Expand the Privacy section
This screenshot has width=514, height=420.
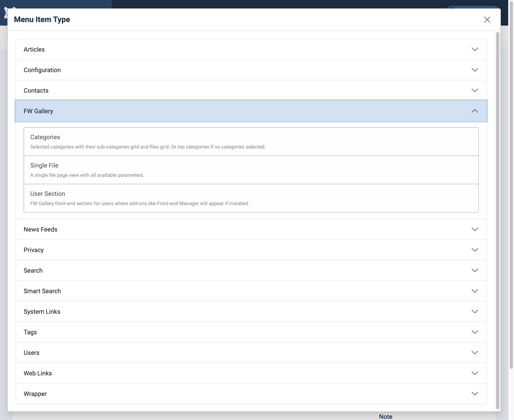click(251, 250)
